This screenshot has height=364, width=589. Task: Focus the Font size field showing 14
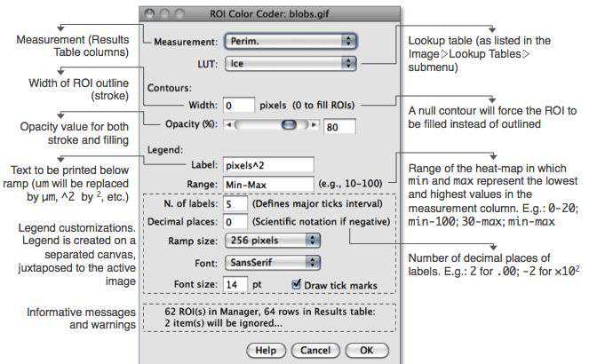[235, 283]
